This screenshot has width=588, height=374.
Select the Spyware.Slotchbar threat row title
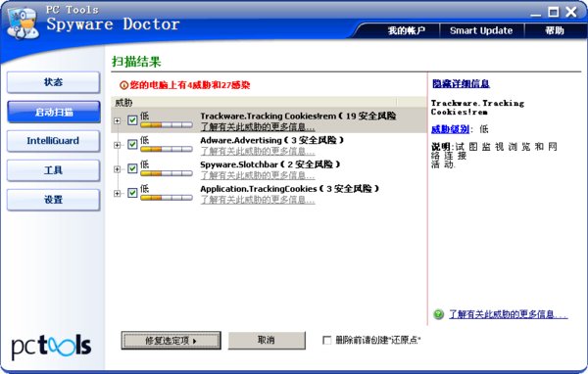coord(270,164)
